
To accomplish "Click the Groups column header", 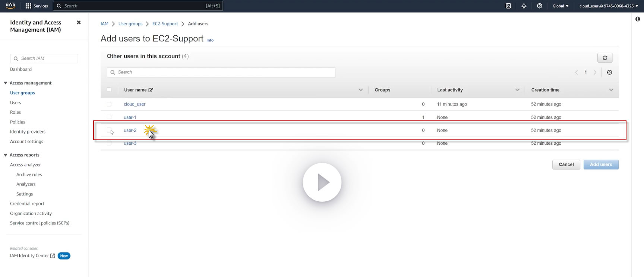I will pos(382,90).
